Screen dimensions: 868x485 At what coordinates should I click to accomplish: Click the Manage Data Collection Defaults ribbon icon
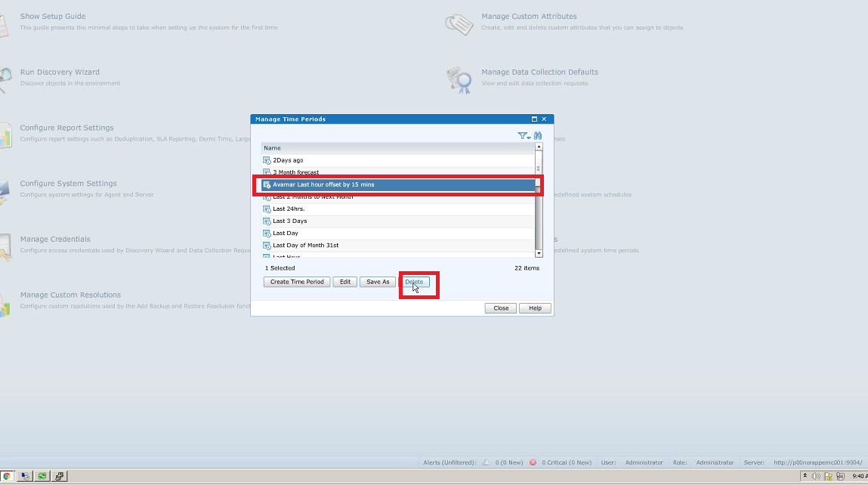[x=459, y=80]
